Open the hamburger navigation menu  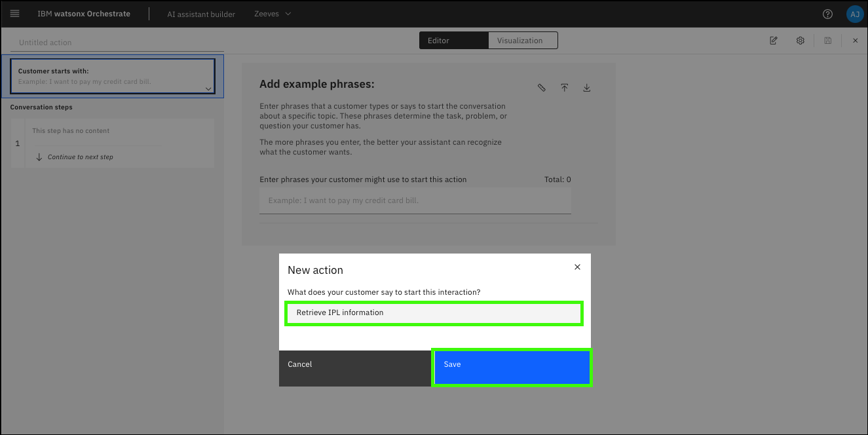[15, 14]
